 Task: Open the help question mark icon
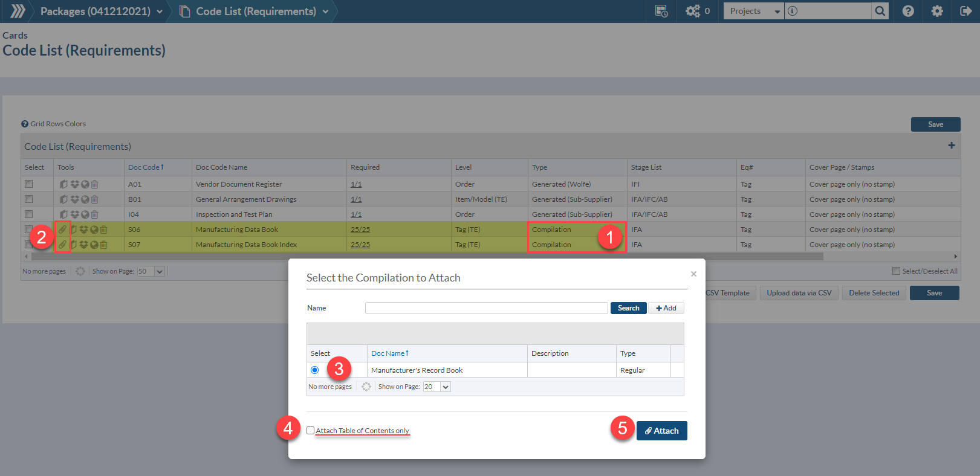[908, 11]
